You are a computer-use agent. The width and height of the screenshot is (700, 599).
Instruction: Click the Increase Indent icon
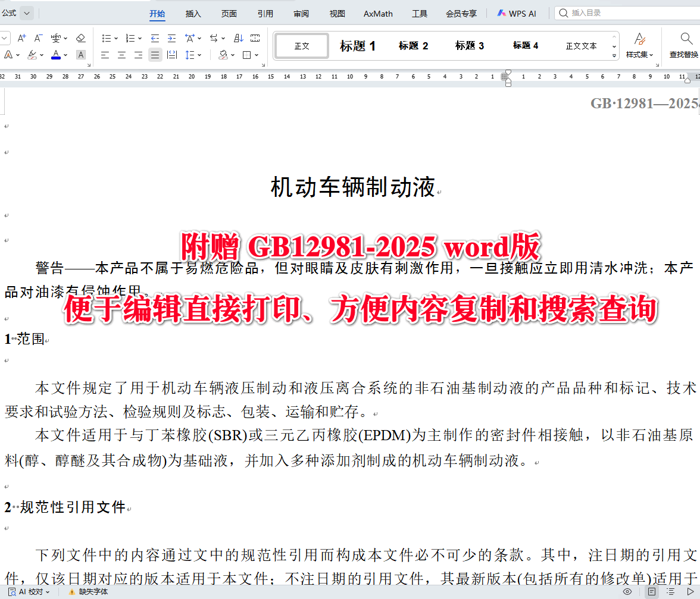pos(171,38)
